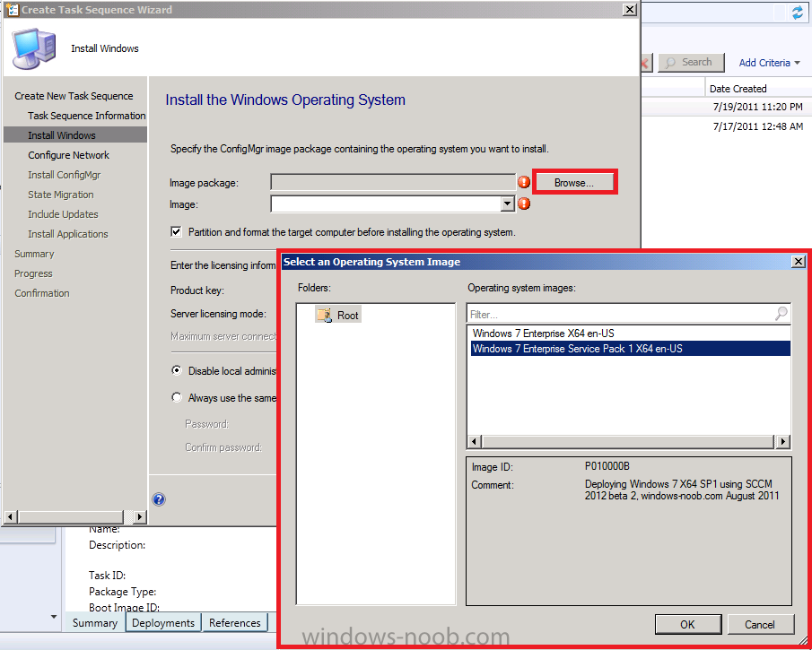Click the Image ID value P010000B

pyautogui.click(x=607, y=466)
